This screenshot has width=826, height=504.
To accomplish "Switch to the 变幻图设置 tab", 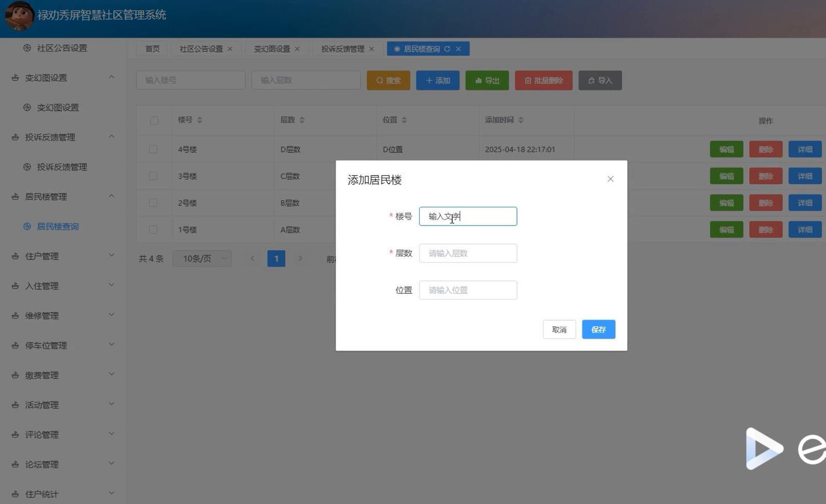I will (272, 48).
